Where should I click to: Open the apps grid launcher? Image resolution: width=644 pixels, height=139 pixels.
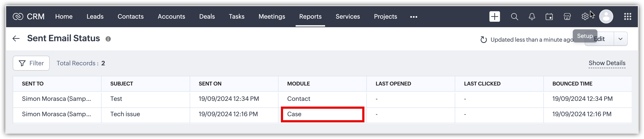(628, 17)
